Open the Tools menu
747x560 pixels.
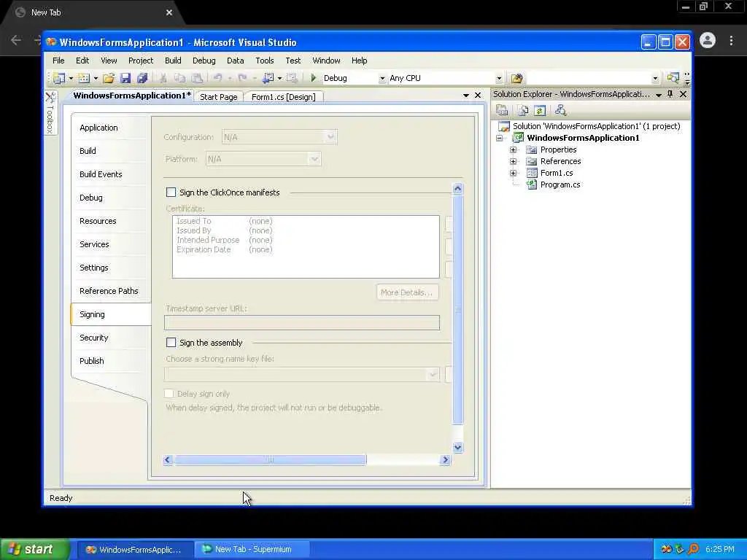tap(264, 61)
